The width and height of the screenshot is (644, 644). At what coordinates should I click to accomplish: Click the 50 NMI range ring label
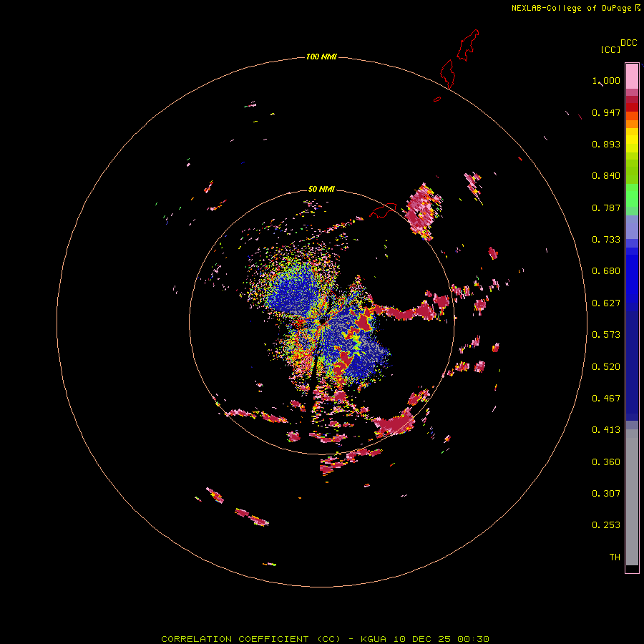click(x=321, y=189)
